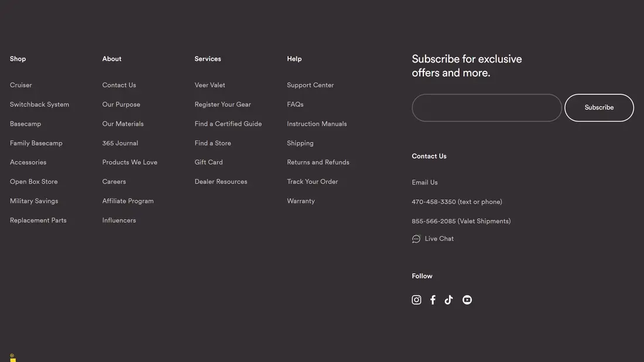Image resolution: width=644 pixels, height=362 pixels.
Task: Open Returns and Refunds page
Action: coord(318,163)
